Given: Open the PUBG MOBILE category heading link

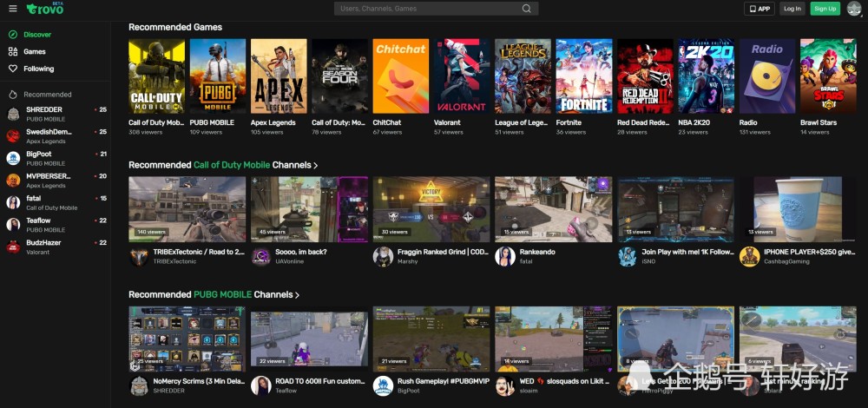Looking at the screenshot, I should [x=222, y=294].
